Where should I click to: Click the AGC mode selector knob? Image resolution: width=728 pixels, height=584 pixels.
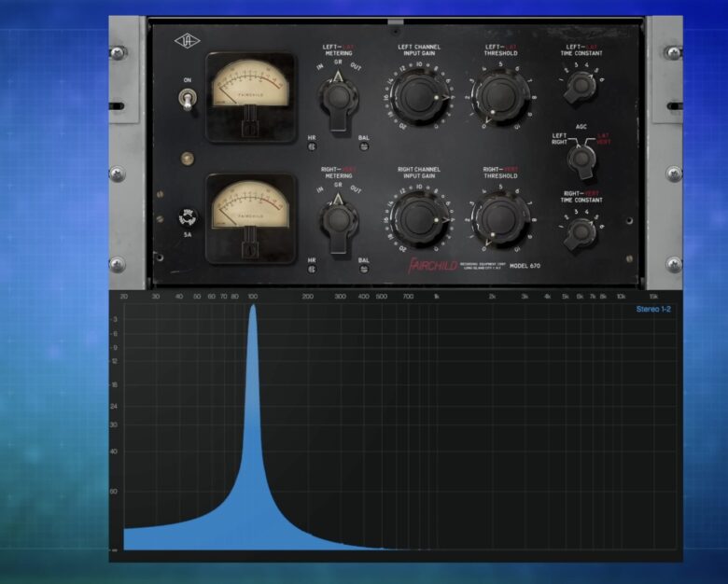click(581, 159)
